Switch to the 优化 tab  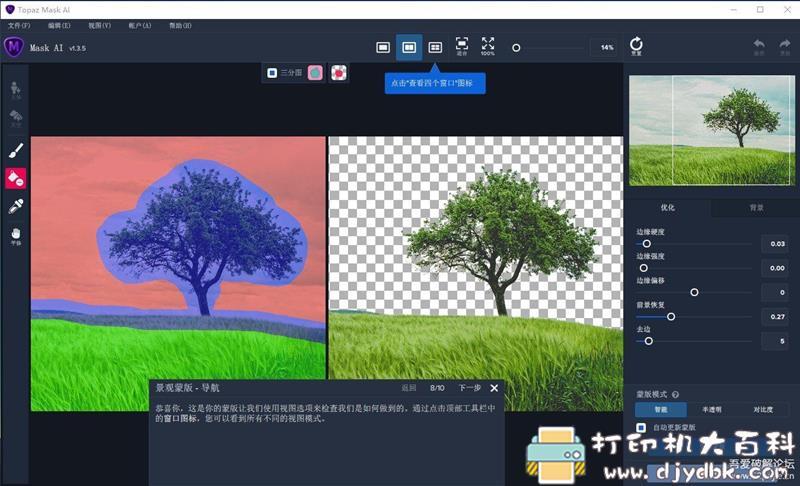pos(667,208)
